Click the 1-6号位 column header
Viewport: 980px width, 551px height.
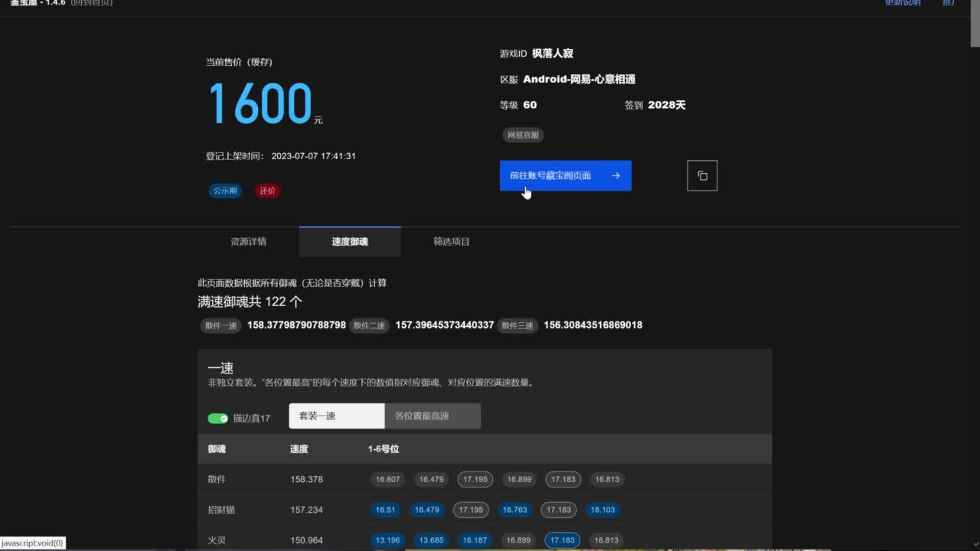coord(384,449)
